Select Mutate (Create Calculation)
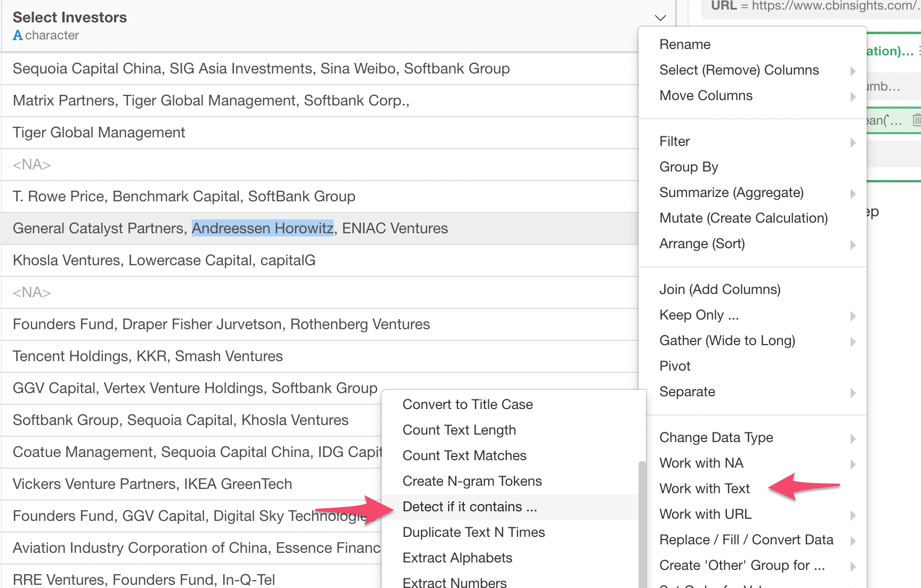The height and width of the screenshot is (588, 921). (x=753, y=218)
